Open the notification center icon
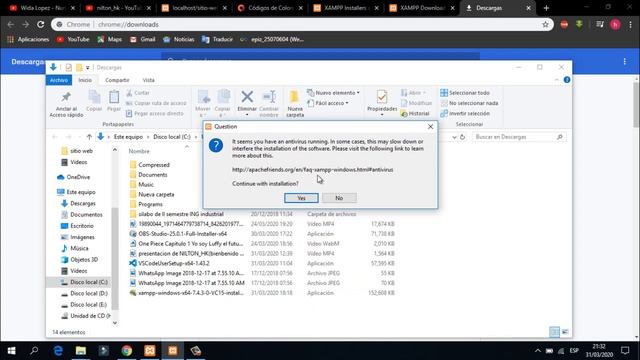Viewport: 640px width, 360px height. pyautogui.click(x=625, y=351)
